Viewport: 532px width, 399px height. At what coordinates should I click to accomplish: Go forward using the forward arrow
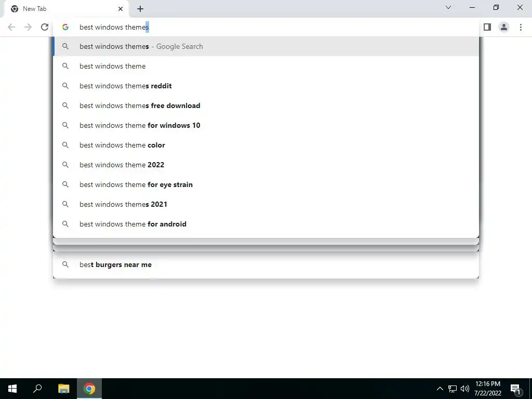28,27
